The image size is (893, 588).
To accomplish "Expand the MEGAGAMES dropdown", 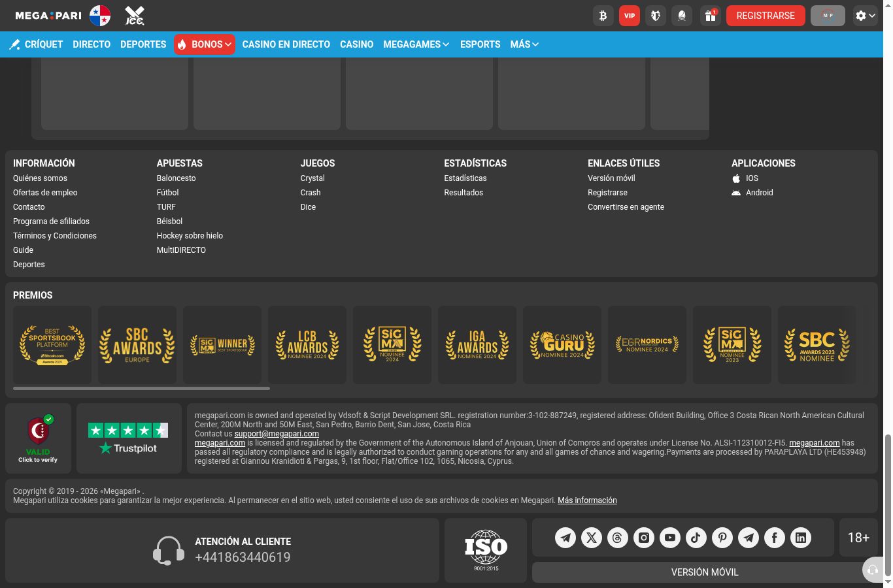I will point(416,44).
